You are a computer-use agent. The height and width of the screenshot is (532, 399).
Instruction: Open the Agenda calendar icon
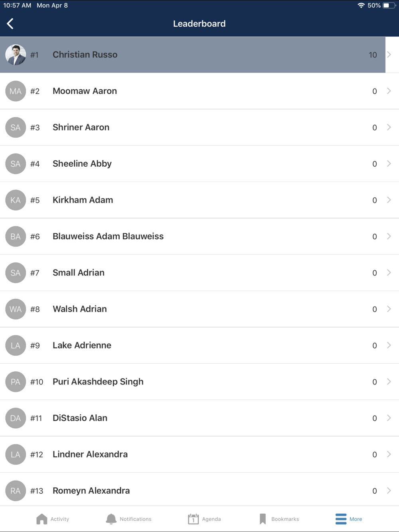pyautogui.click(x=193, y=519)
